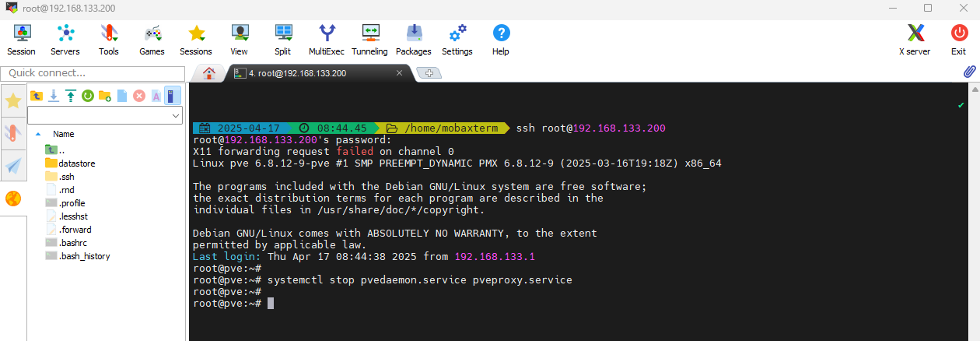Click the Exit button
Viewport: 980px width, 341px height.
click(x=958, y=39)
